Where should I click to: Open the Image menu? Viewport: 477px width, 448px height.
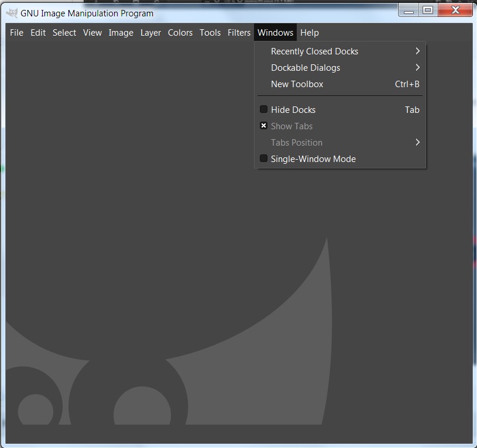pos(121,33)
